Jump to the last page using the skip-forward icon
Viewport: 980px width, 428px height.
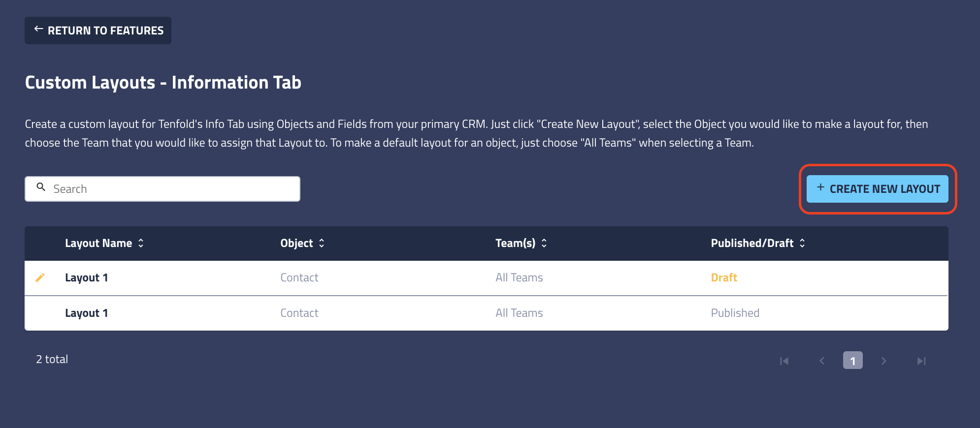point(921,361)
